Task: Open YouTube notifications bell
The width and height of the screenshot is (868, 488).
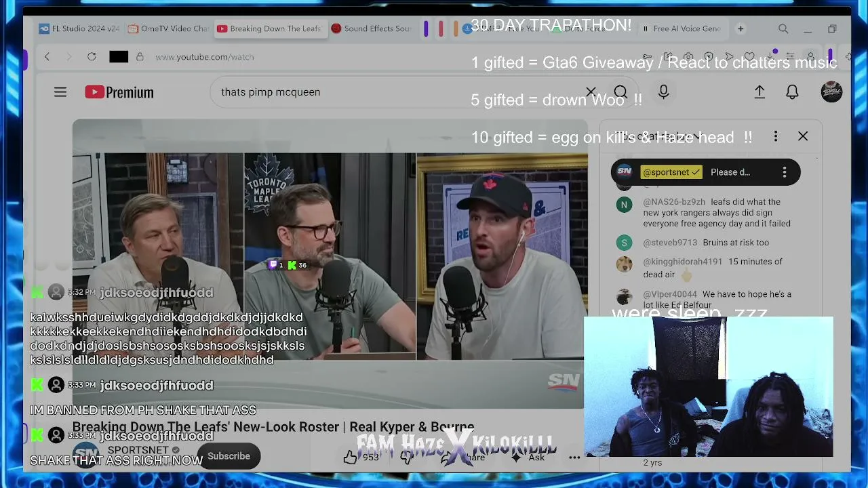Action: click(792, 92)
